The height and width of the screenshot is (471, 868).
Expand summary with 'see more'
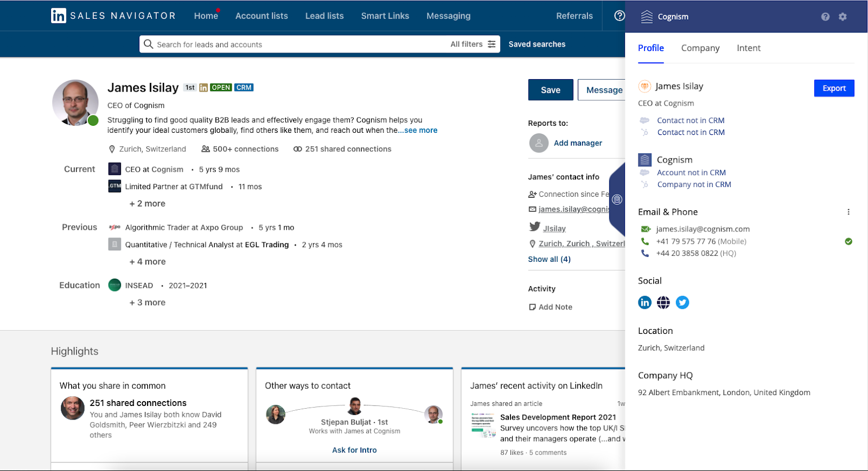point(420,130)
